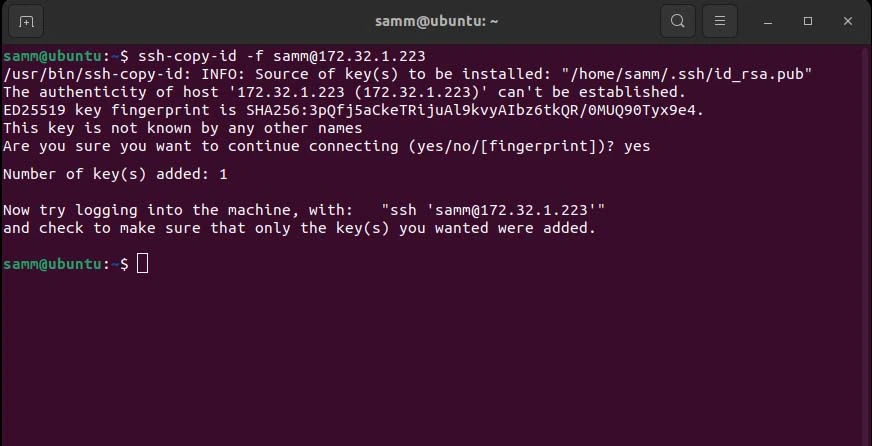Image resolution: width=872 pixels, height=446 pixels.
Task: Click the 'Number of key(s) added: 1' line
Action: (115, 175)
